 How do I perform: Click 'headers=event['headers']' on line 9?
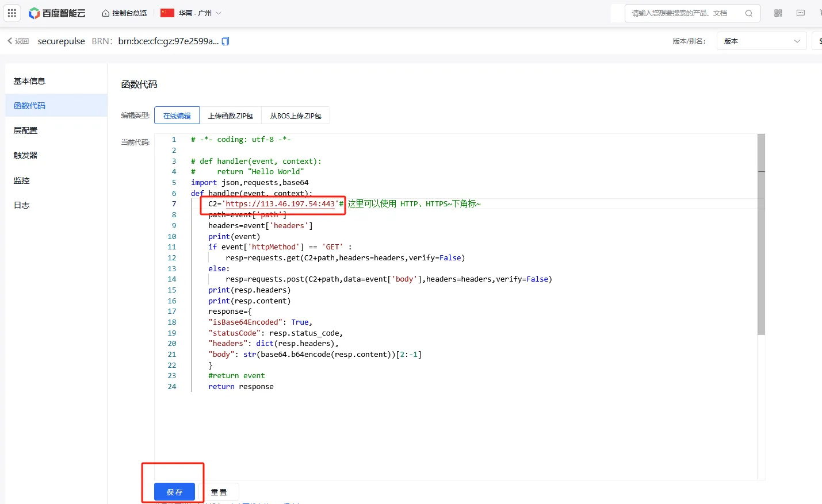(261, 226)
